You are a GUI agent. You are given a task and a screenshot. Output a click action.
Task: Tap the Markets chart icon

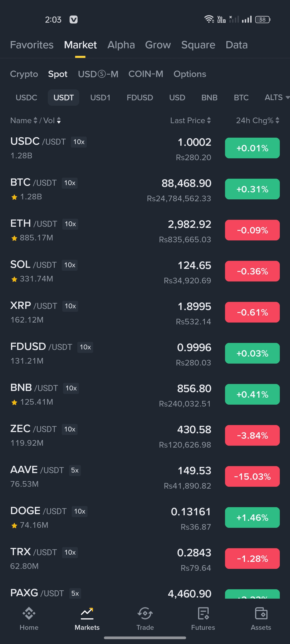point(87,614)
